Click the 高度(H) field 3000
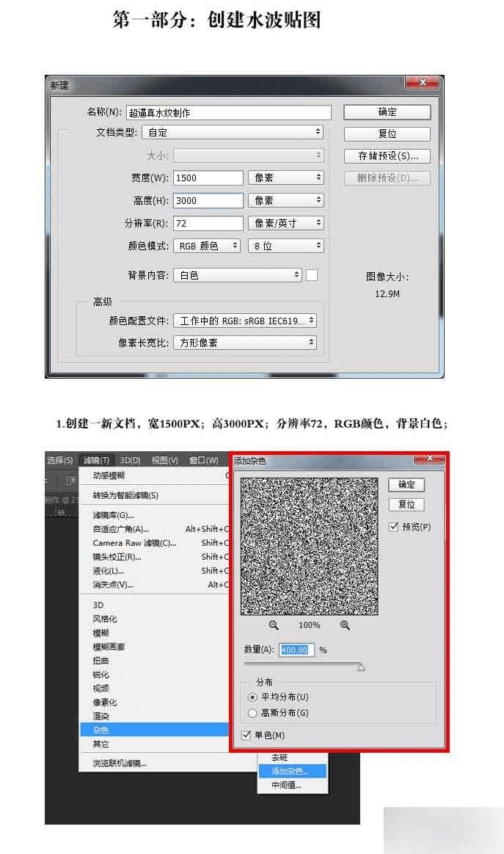Image resolution: width=504 pixels, height=854 pixels. coord(208,200)
